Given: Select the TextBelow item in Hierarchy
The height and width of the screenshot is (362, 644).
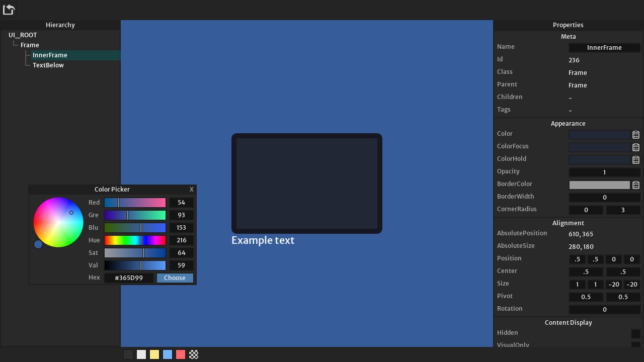Looking at the screenshot, I should pyautogui.click(x=48, y=65).
